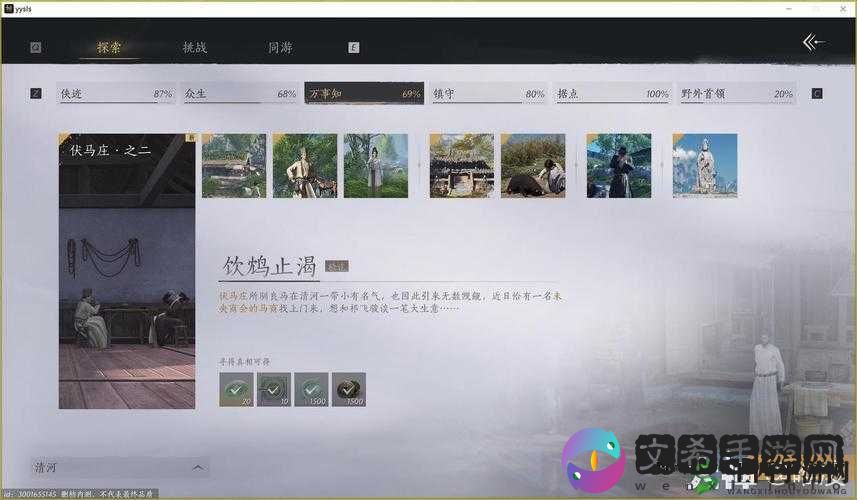Click the quest description starting 伏马庄所驯良马

[390, 302]
